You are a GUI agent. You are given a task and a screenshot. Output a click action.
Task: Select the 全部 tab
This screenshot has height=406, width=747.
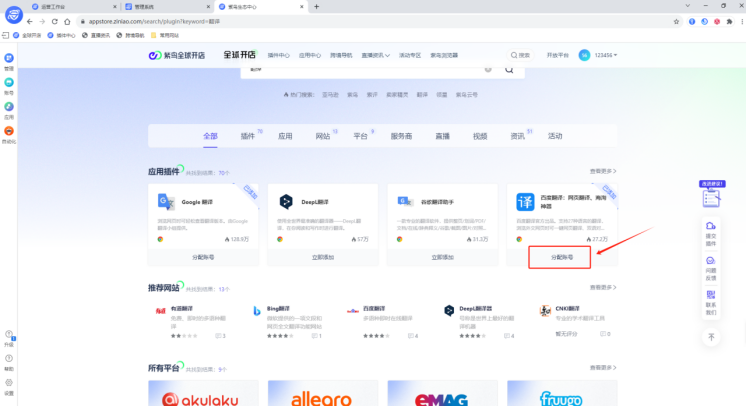click(x=210, y=136)
